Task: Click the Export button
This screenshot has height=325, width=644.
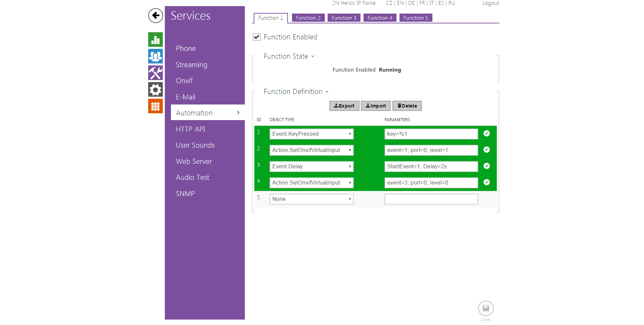Action: (344, 106)
